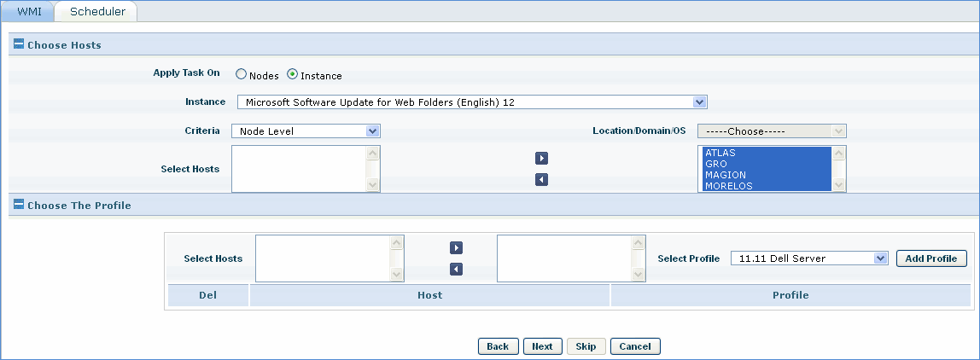Open the Select Profile dropdown
The width and height of the screenshot is (980, 360).
click(880, 258)
